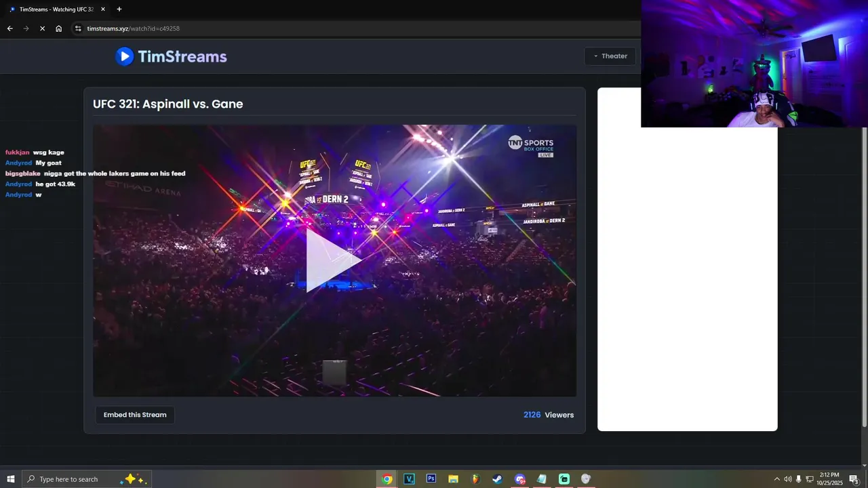Open Photoshop from the taskbar
The image size is (868, 488).
click(x=431, y=479)
